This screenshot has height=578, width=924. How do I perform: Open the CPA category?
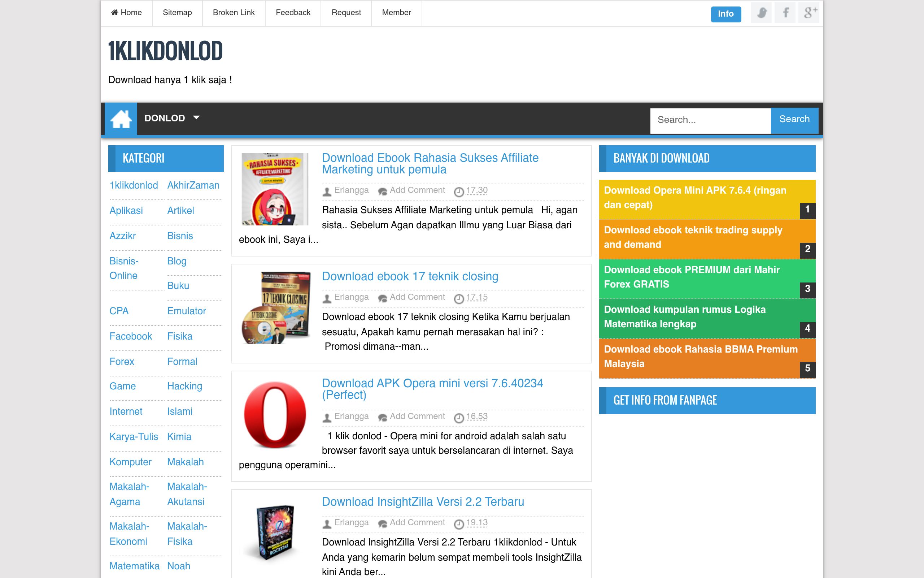point(119,311)
